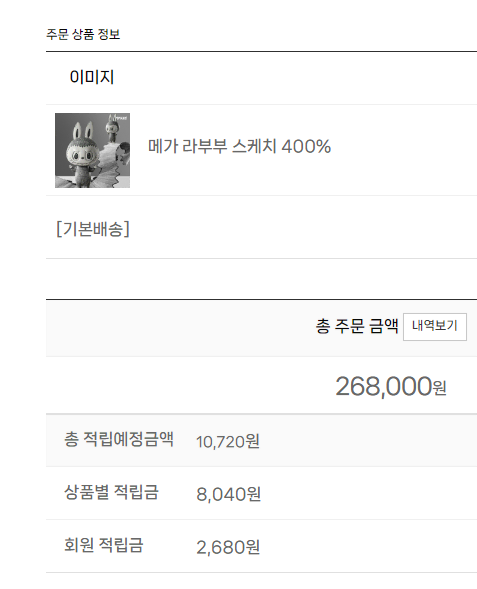This screenshot has width=477, height=589.
Task: Click the 회원 적립금 row label
Action: [x=104, y=545]
